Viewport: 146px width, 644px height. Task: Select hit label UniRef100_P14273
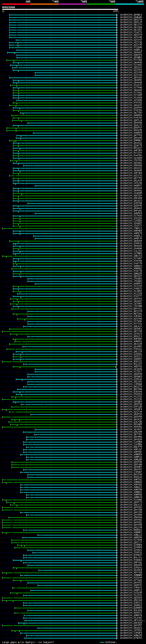(x=131, y=32)
